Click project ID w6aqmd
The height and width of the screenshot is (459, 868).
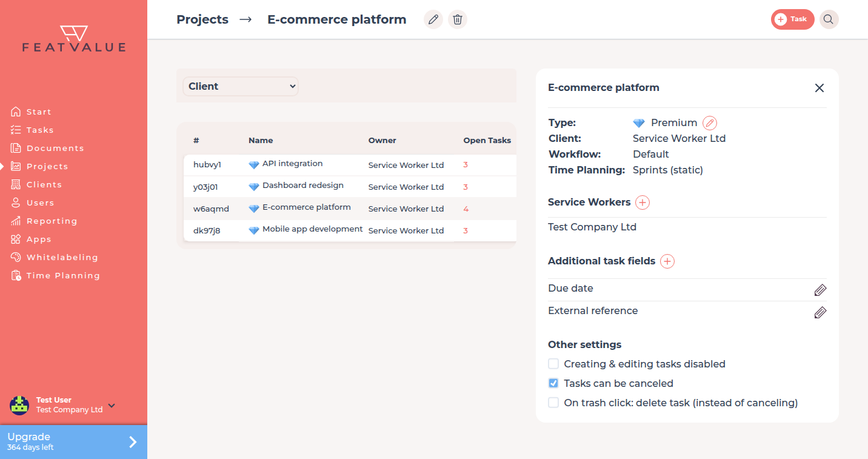[x=211, y=209]
